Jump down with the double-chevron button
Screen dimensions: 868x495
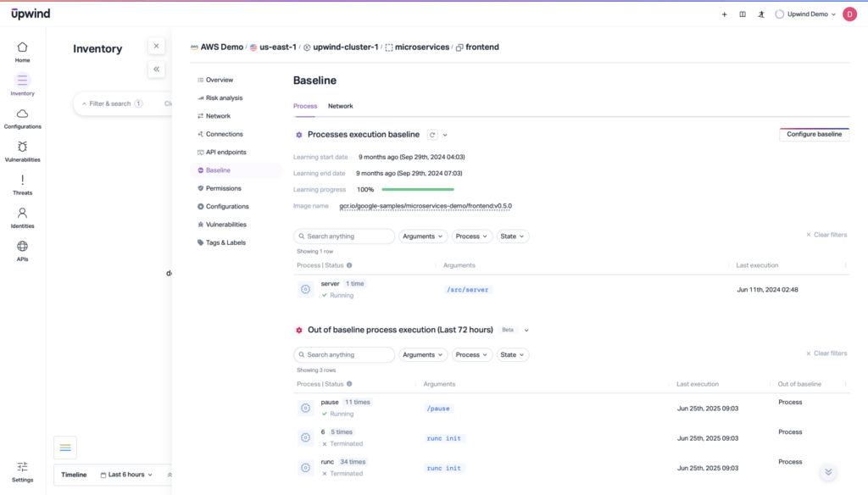[x=828, y=472]
